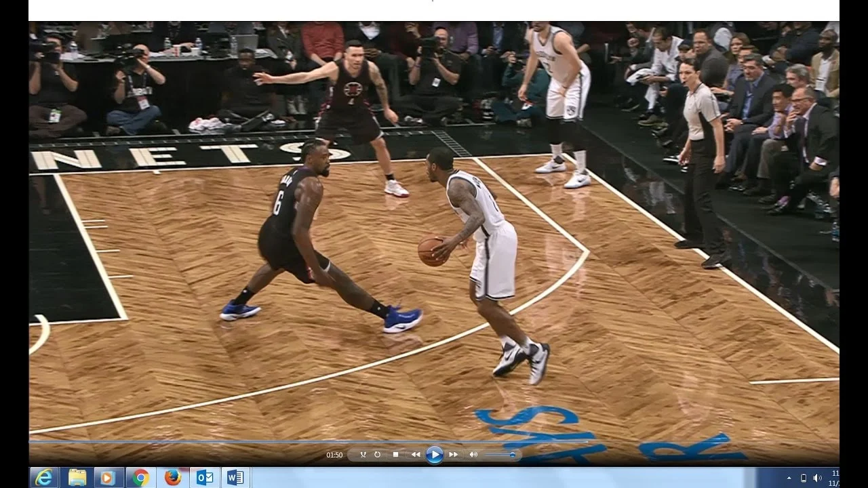Adjust the player volume slider
The height and width of the screenshot is (488, 868).
[x=500, y=455]
